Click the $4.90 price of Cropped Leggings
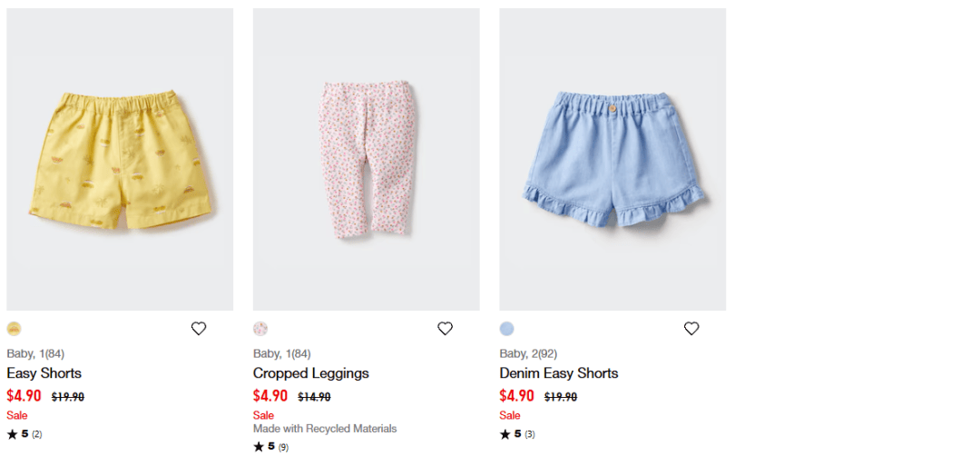The height and width of the screenshot is (466, 980). coord(270,396)
